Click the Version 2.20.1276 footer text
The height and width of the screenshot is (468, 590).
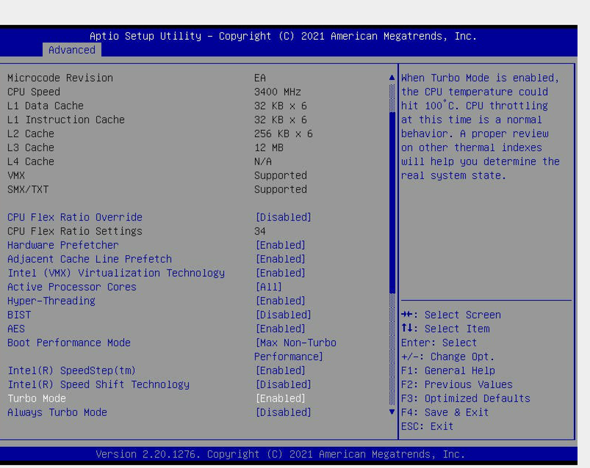280,454
